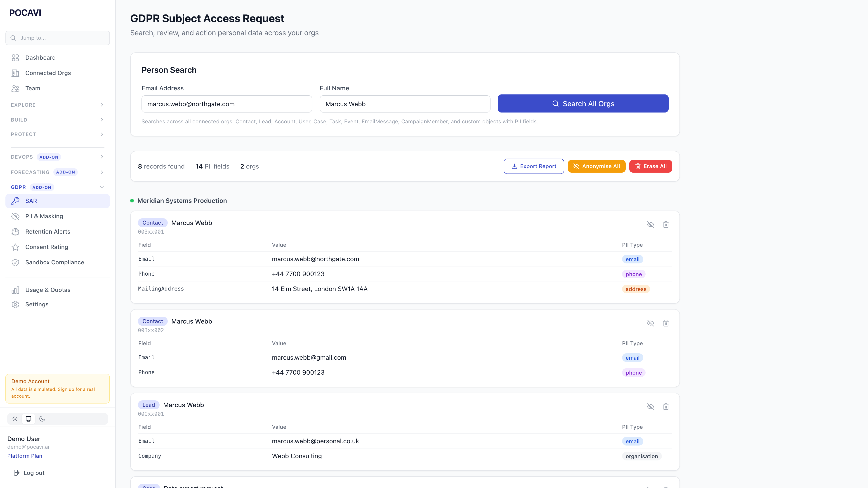Select the Consent Rating star icon
This screenshot has width=868, height=488.
click(16, 247)
